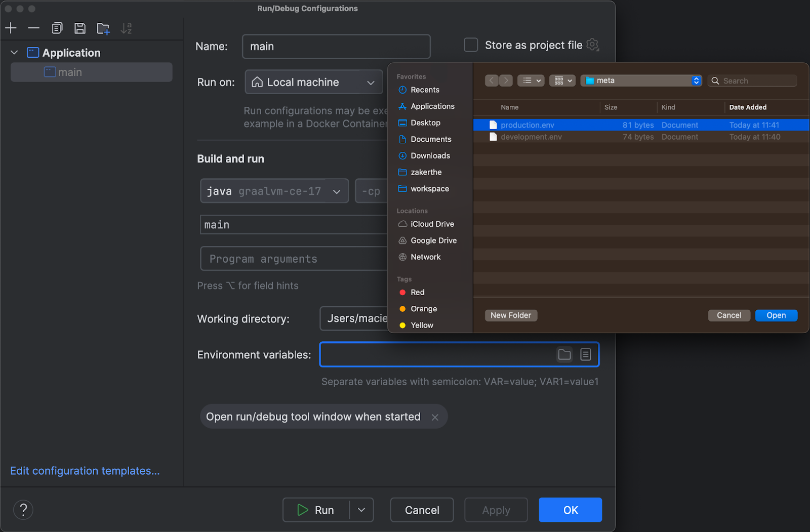Focus the Name input field
Screen dimensions: 810x532
[x=336, y=47]
